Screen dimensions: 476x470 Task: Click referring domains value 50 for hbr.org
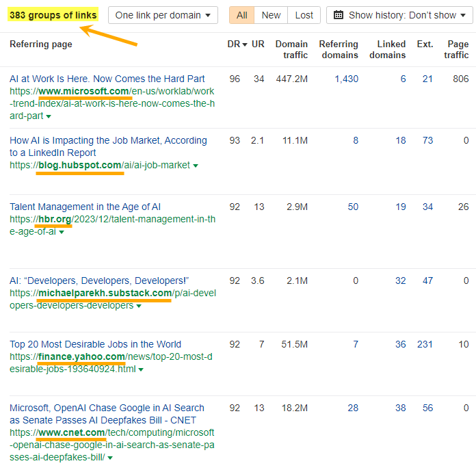353,207
